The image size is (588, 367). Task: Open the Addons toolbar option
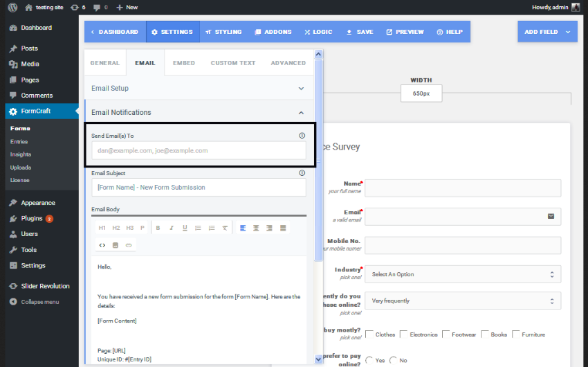(273, 32)
